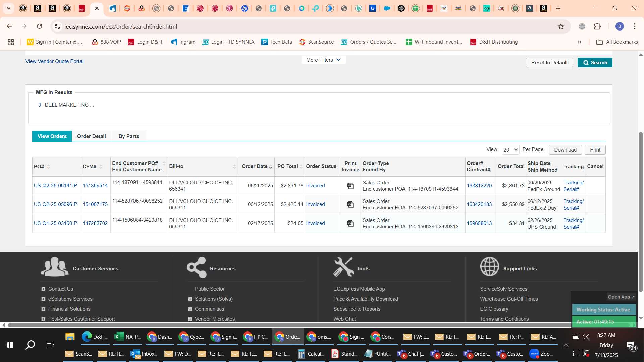644x362 pixels.
Task: Open Task View on taskbar
Action: [50, 345]
